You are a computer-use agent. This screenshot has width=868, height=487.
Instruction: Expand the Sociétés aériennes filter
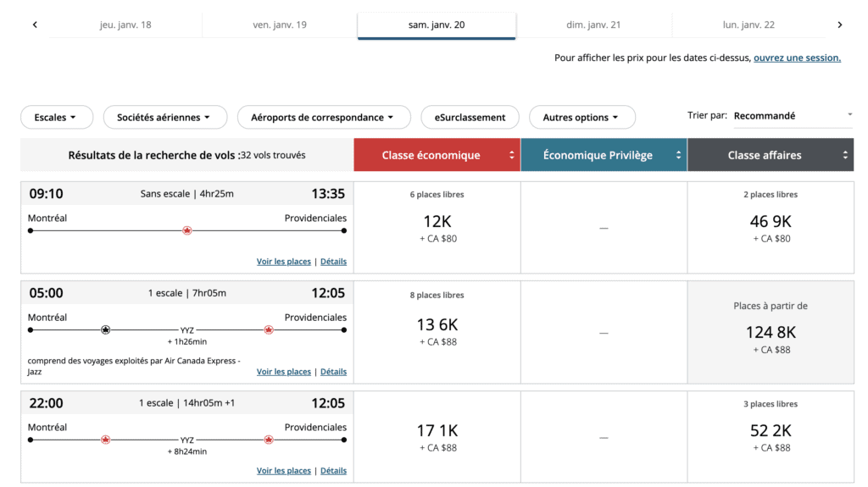coord(164,117)
